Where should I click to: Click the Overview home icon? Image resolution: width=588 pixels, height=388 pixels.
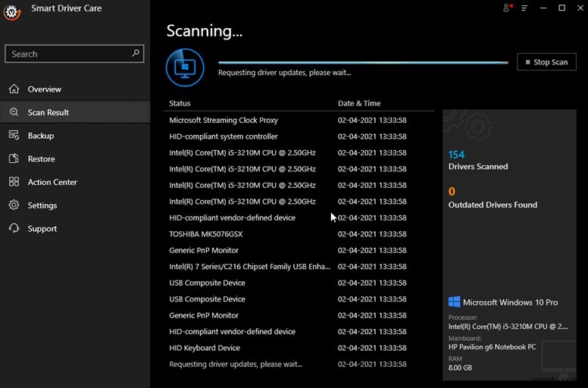[x=14, y=89]
